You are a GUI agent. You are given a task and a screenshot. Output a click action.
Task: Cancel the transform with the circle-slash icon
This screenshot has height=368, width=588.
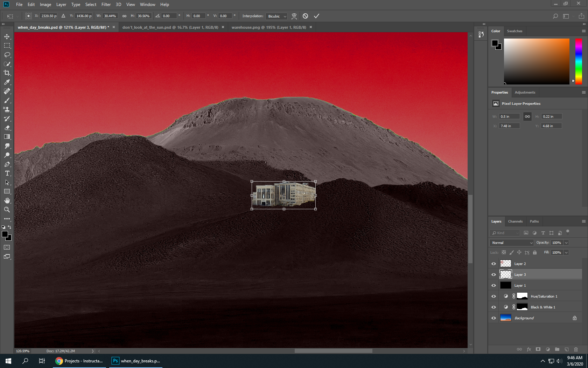(306, 16)
